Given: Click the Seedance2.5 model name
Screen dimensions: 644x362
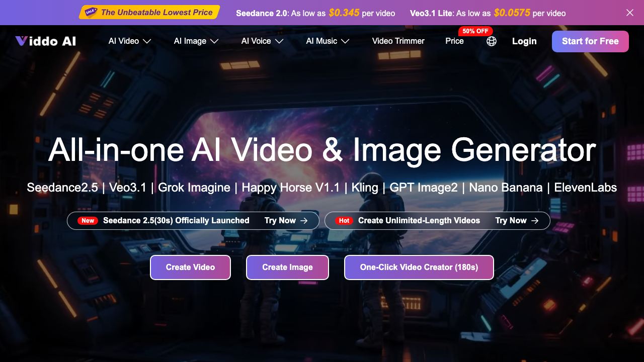Looking at the screenshot, I should pyautogui.click(x=62, y=188).
